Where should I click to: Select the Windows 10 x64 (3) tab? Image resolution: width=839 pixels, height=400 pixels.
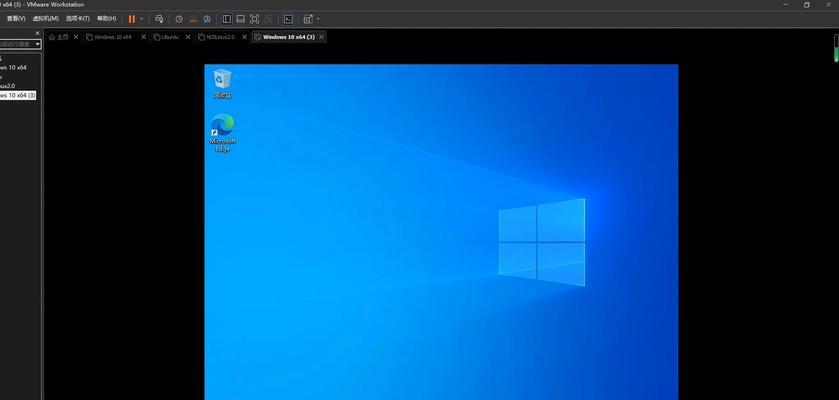pyautogui.click(x=285, y=37)
